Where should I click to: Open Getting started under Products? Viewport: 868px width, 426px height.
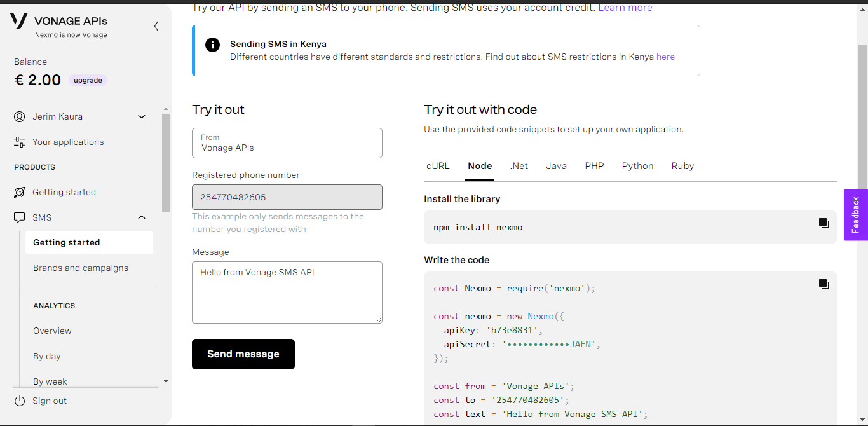[64, 193]
